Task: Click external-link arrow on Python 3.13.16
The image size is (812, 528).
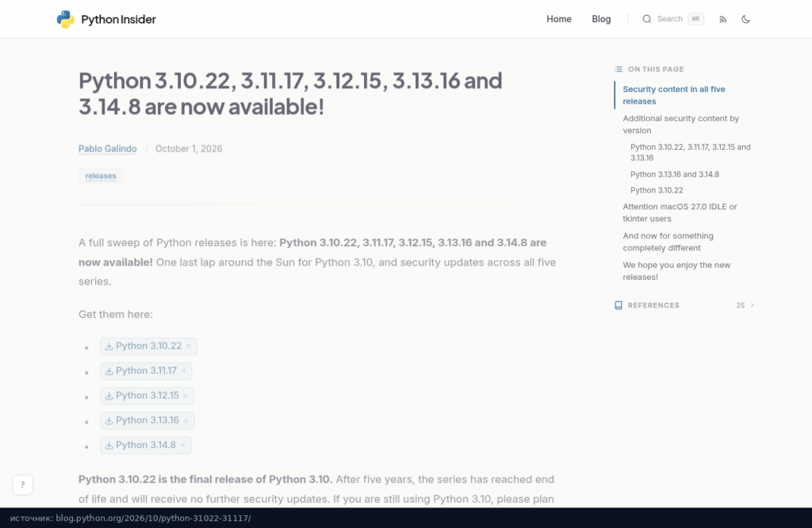Action: (x=186, y=421)
